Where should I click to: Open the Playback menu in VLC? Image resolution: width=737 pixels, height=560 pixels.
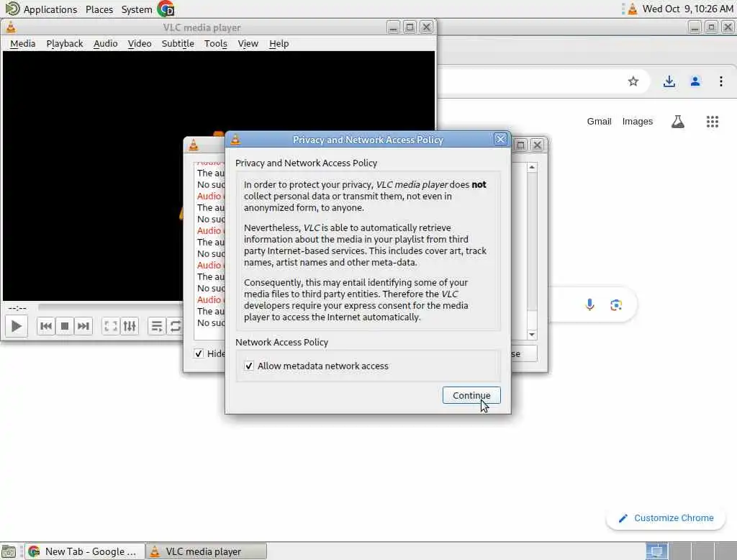[64, 43]
